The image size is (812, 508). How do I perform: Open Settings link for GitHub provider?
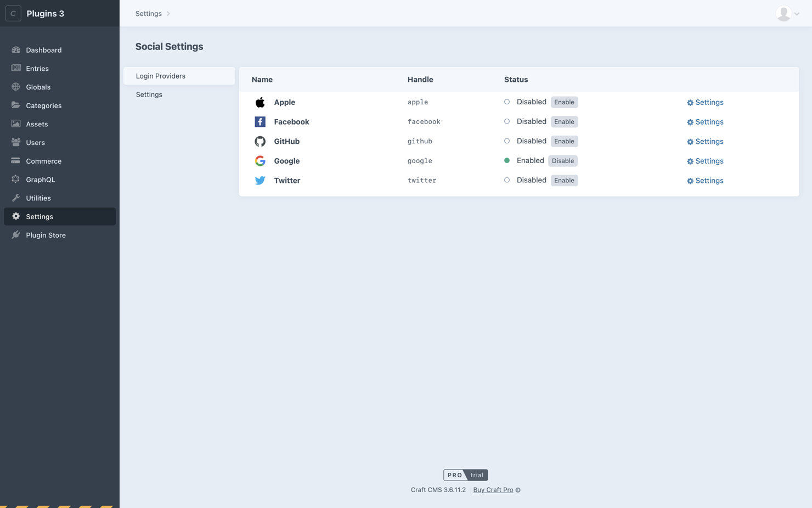click(705, 141)
